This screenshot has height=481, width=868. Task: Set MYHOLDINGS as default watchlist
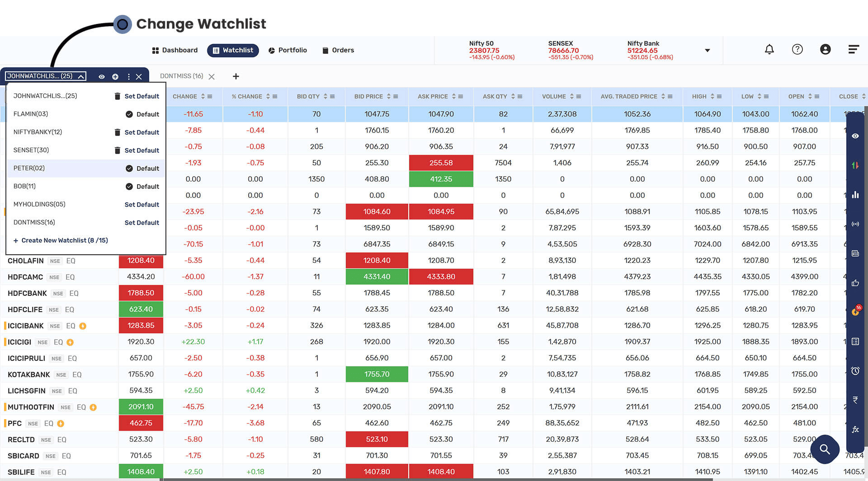point(142,205)
